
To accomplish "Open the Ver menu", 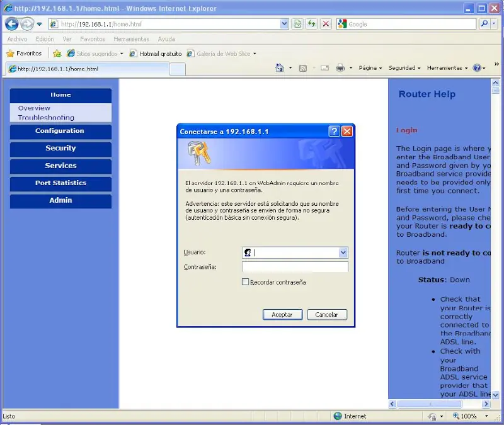I will coord(67,39).
